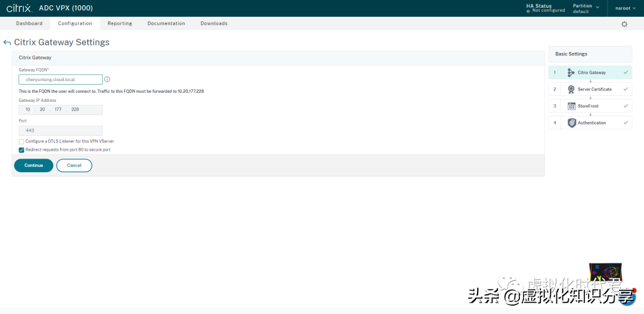Click the Basic Settings panel header

(x=590, y=54)
